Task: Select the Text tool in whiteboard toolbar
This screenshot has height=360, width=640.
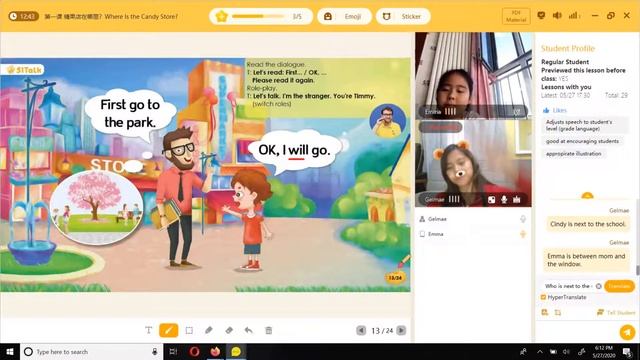Action: click(x=149, y=330)
